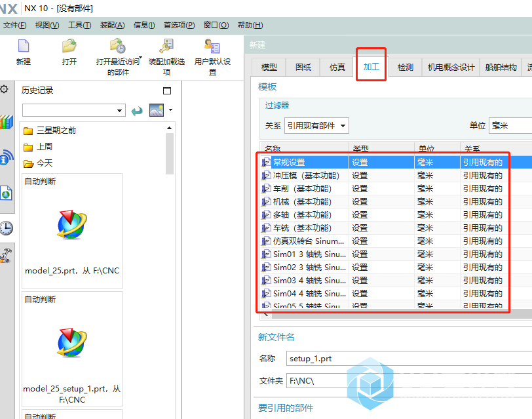532x419 pixels.
Task: Click the gear settings icon in left sidebar
Action: (4, 89)
